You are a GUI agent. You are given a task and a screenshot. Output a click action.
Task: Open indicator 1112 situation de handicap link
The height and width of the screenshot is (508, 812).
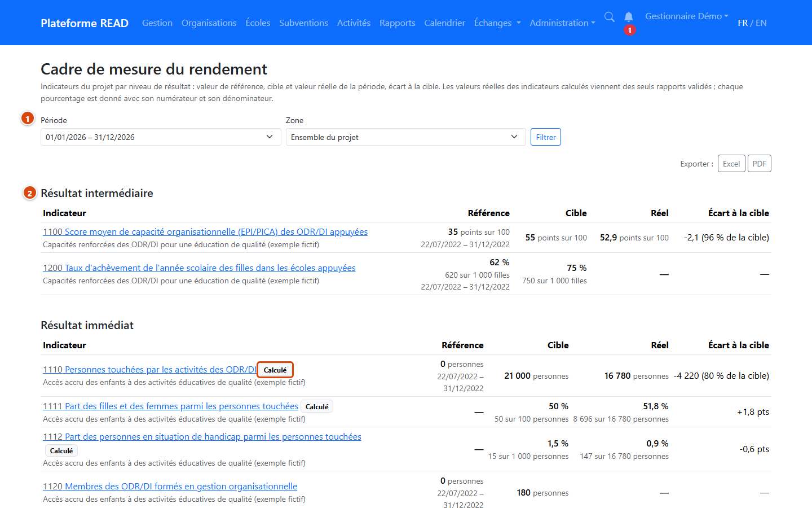pyautogui.click(x=202, y=437)
